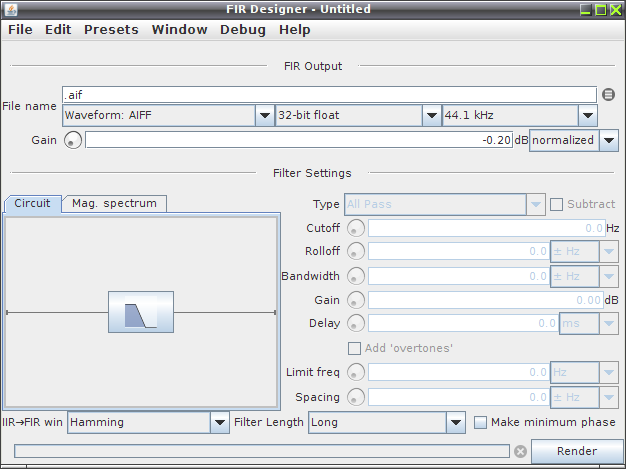Select the filter block in the circuit

[141, 312]
